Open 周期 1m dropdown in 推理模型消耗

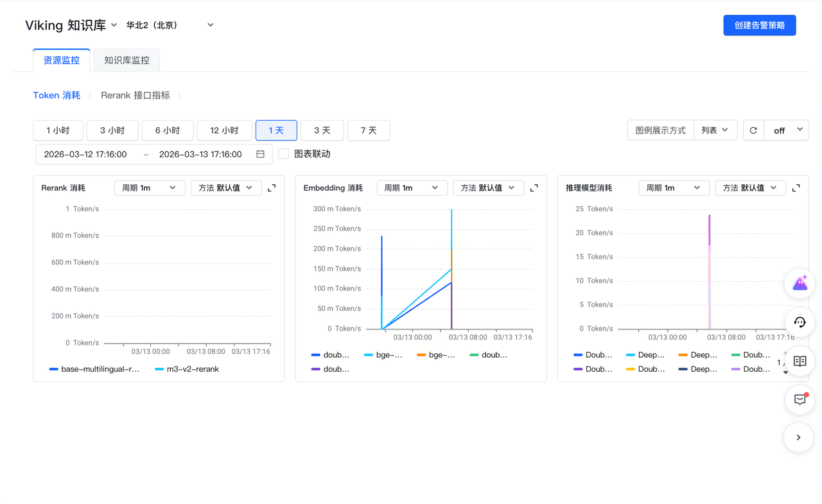point(674,188)
